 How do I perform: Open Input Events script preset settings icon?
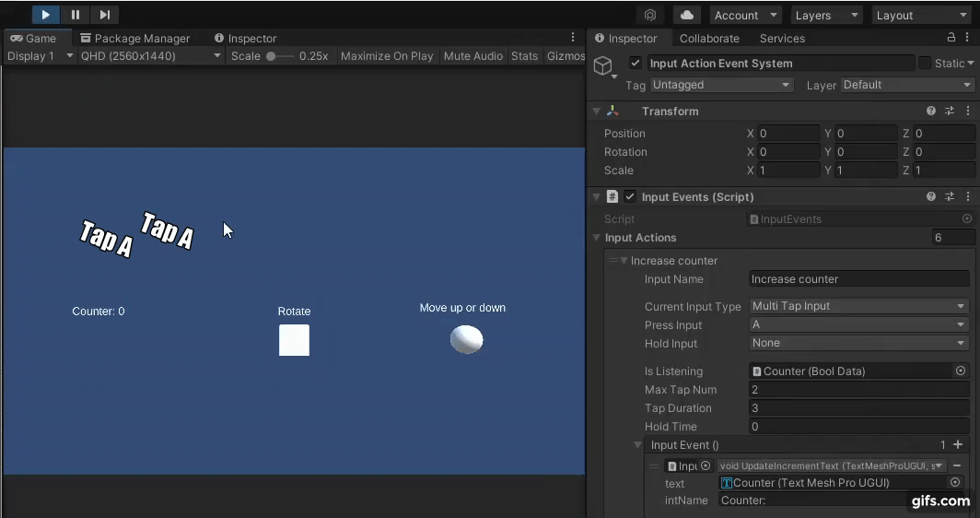click(x=950, y=196)
